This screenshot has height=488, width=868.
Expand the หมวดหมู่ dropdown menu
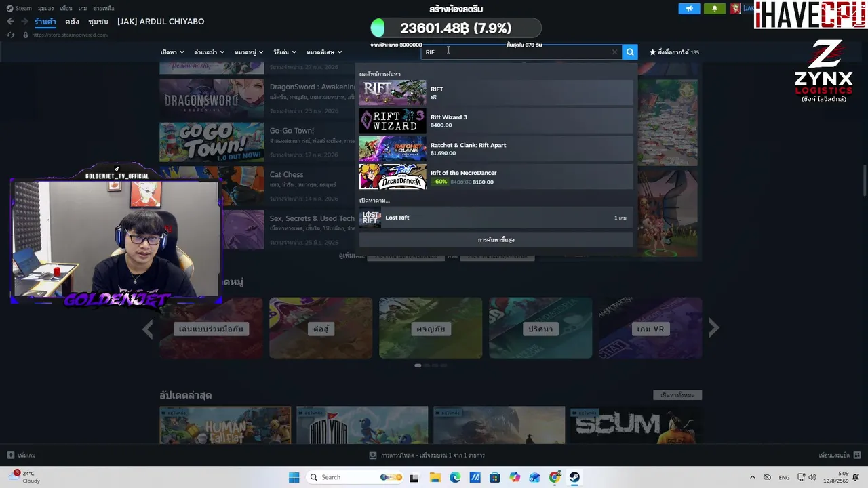click(249, 52)
